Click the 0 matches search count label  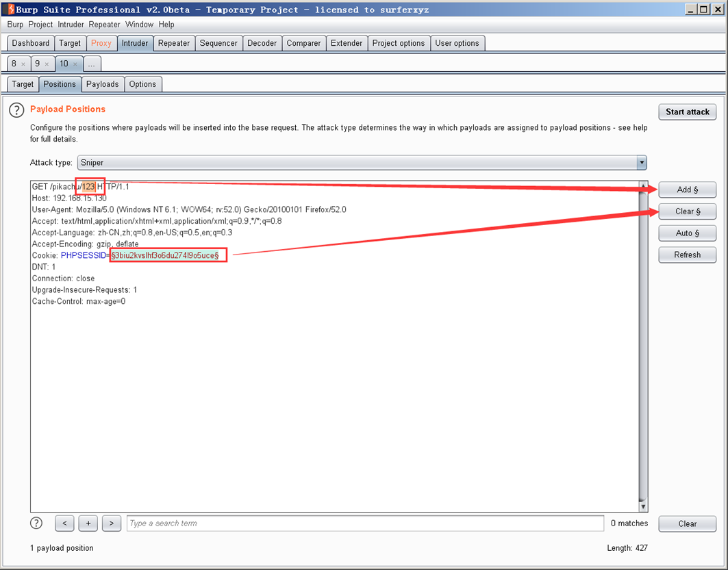pos(629,523)
